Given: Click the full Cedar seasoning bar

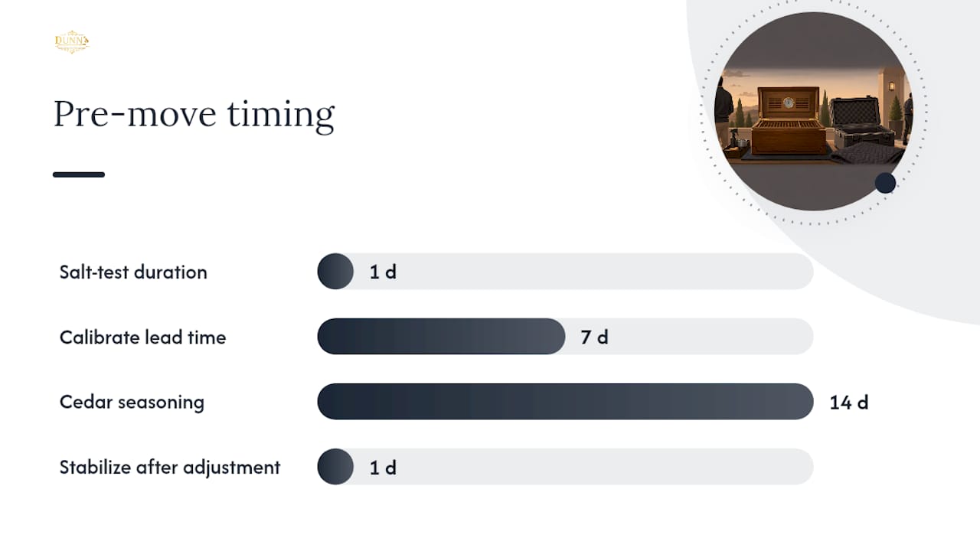Looking at the screenshot, I should (565, 401).
